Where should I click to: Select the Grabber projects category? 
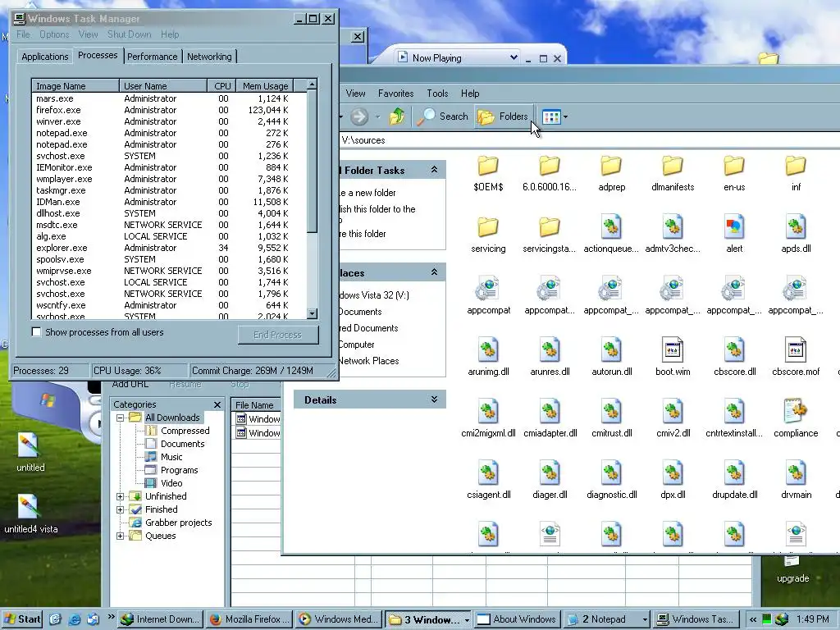178,523
